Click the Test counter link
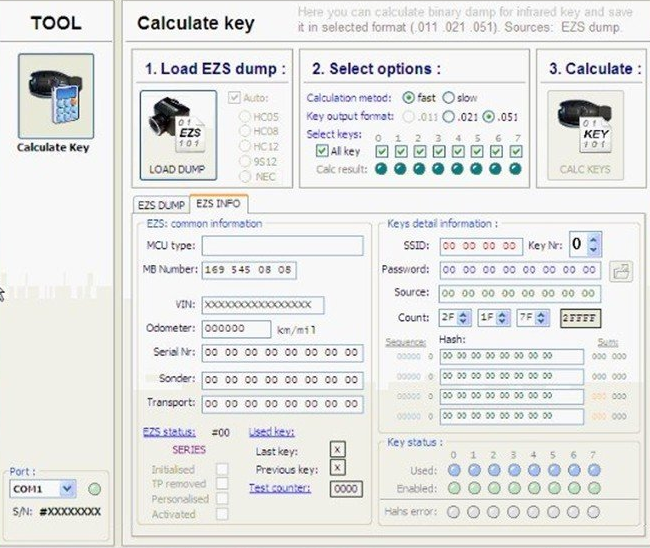 pyautogui.click(x=280, y=488)
